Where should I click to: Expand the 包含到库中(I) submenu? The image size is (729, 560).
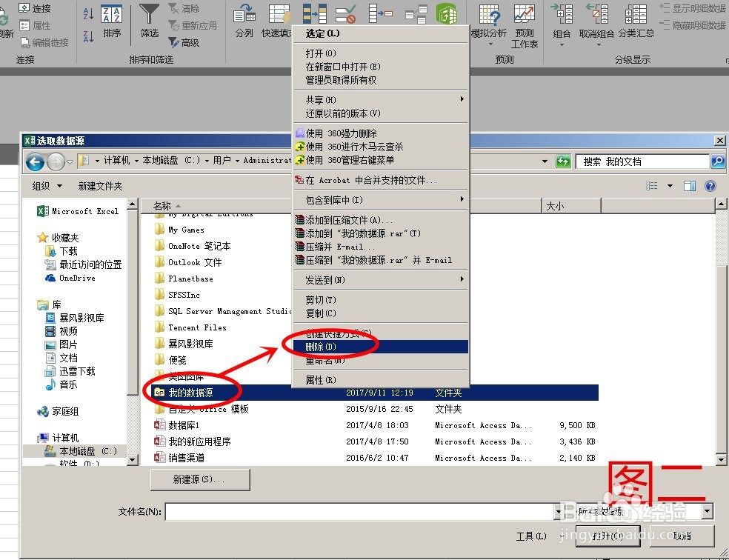[x=380, y=200]
